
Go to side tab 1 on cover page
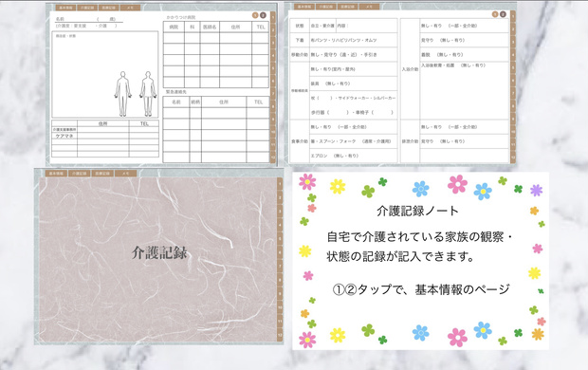tap(280, 184)
